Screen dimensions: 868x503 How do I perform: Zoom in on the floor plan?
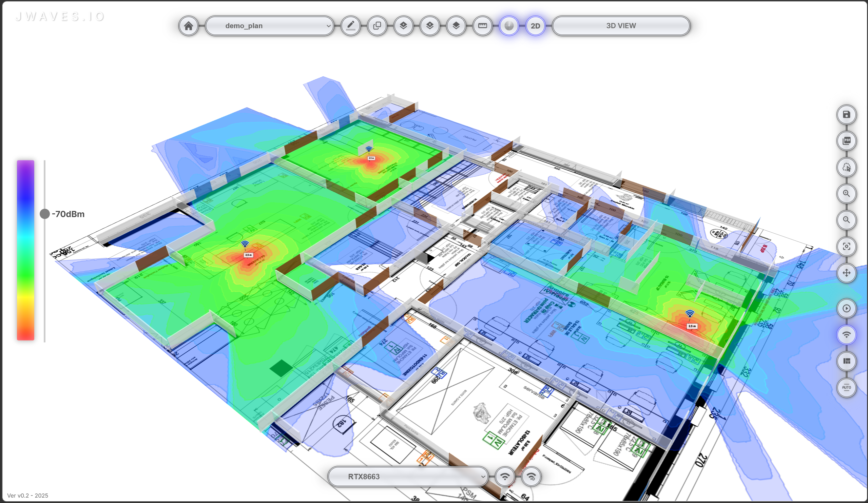click(847, 194)
